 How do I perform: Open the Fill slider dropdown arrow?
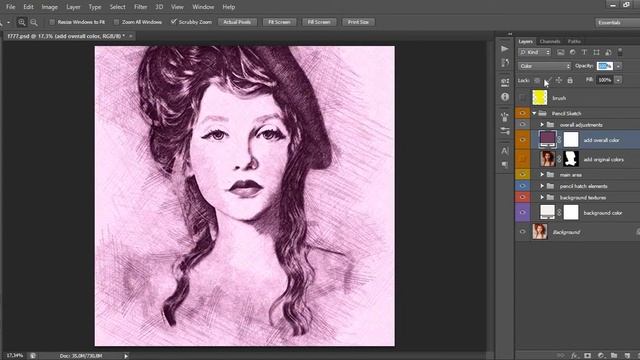pyautogui.click(x=618, y=80)
